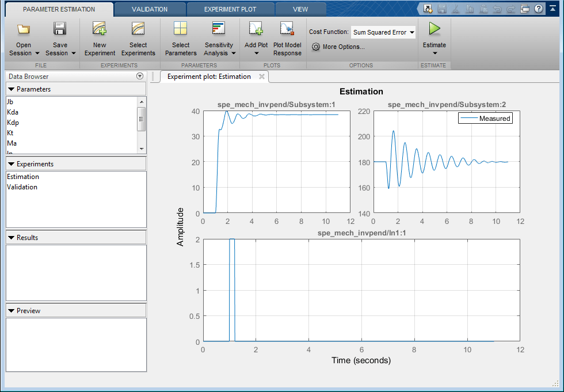Click the Amplitude axis label
564x392 pixels.
(180, 227)
